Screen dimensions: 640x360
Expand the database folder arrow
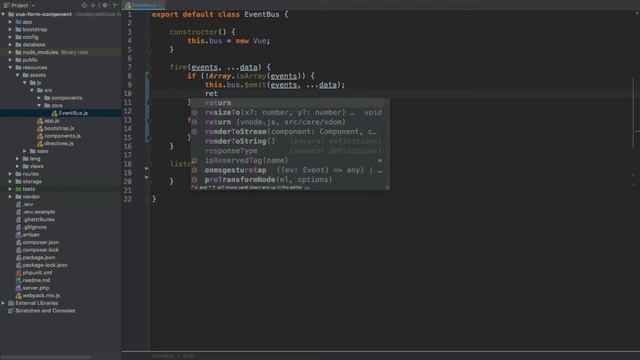pyautogui.click(x=11, y=44)
